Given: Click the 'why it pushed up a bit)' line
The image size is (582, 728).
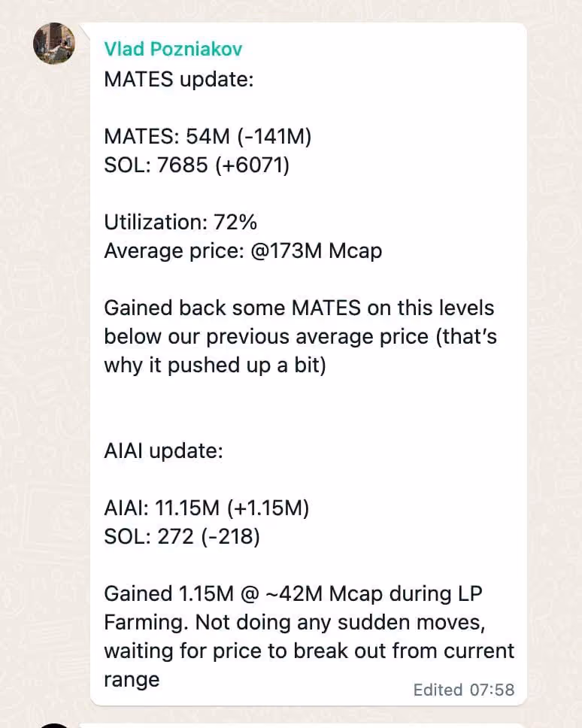Looking at the screenshot, I should [215, 365].
